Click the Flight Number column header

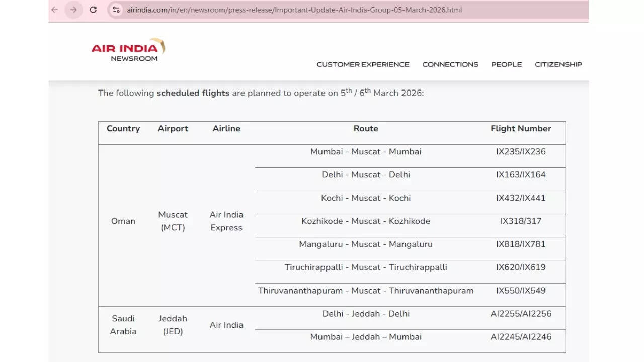click(521, 129)
